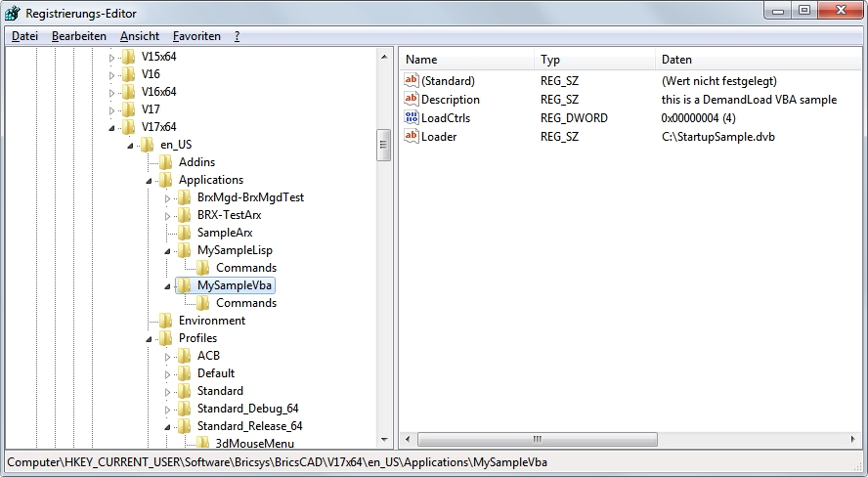This screenshot has width=868, height=477.
Task: Click the Description string value icon
Action: tap(411, 100)
